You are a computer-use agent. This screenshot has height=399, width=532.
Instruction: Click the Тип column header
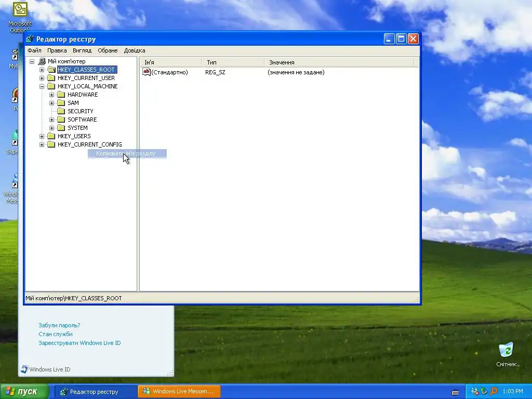tap(233, 62)
